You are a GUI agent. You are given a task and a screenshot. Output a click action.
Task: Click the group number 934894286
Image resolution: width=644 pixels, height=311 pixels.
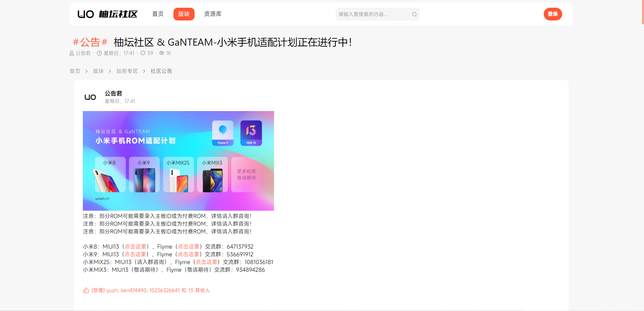(x=251, y=270)
